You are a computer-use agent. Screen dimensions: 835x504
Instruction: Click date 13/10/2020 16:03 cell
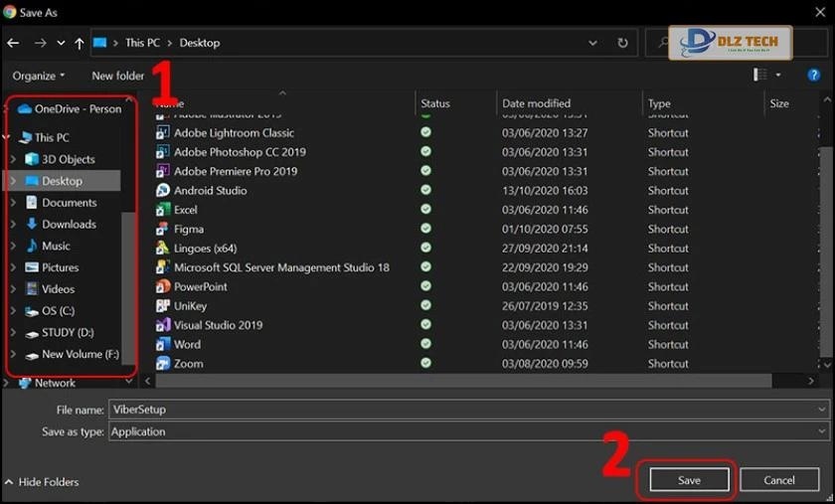click(545, 191)
